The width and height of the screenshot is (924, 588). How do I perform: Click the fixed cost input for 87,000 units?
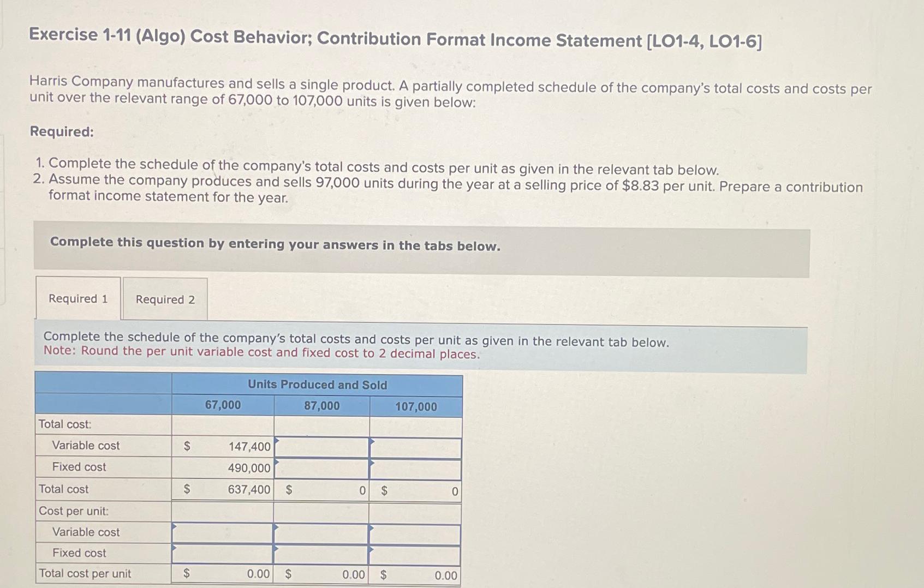click(x=322, y=468)
